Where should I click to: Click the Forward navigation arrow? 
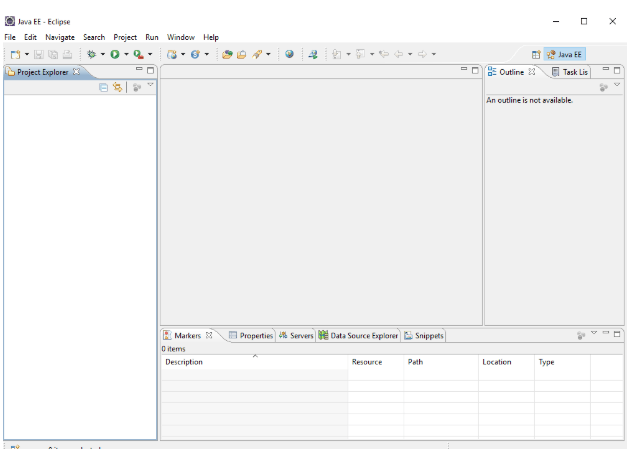tap(422, 54)
